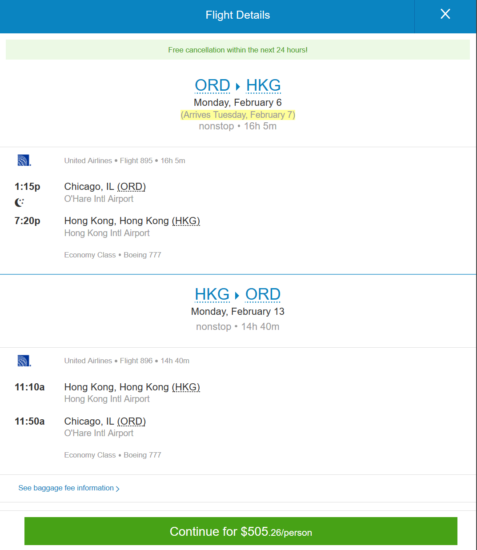The height and width of the screenshot is (550, 477).
Task: Click the Flight Details header title
Action: tap(238, 15)
